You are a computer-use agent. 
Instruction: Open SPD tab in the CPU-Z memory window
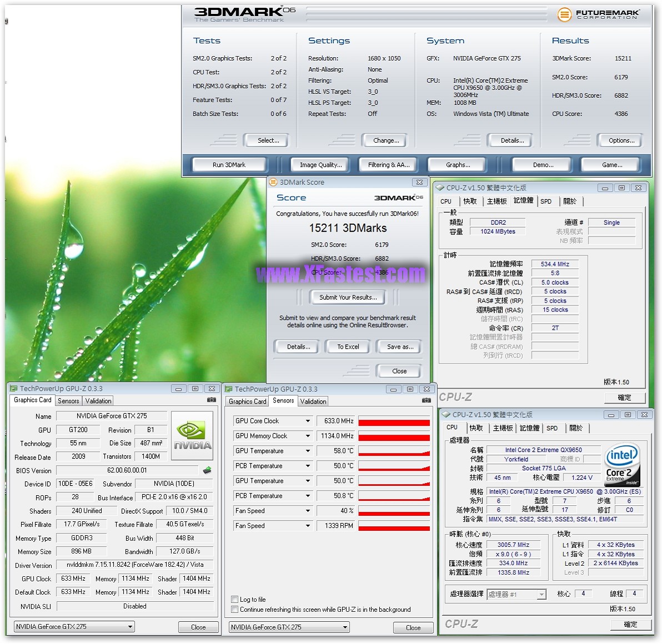click(x=546, y=202)
